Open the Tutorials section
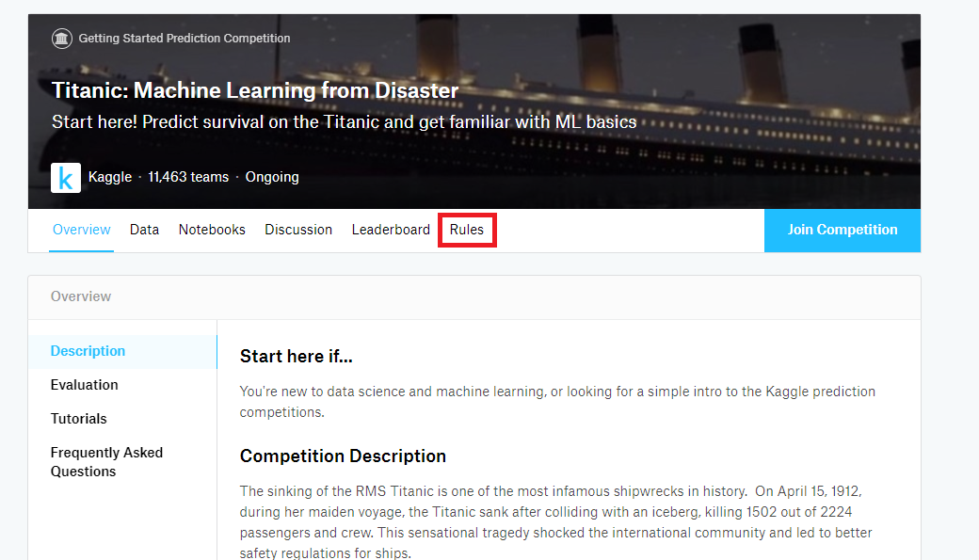979x560 pixels. tap(79, 419)
